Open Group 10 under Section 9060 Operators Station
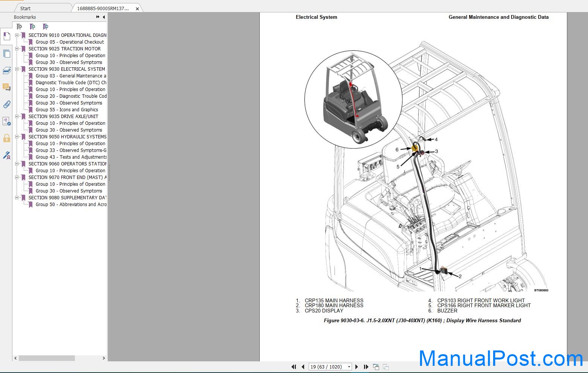The height and width of the screenshot is (373, 588). [x=70, y=171]
